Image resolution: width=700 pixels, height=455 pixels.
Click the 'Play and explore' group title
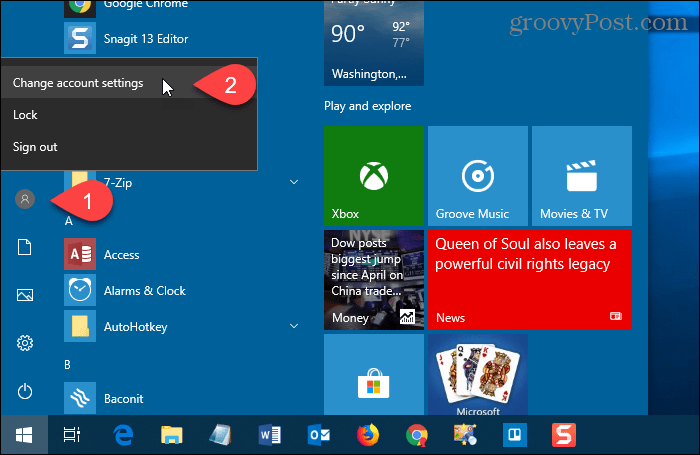pos(367,106)
